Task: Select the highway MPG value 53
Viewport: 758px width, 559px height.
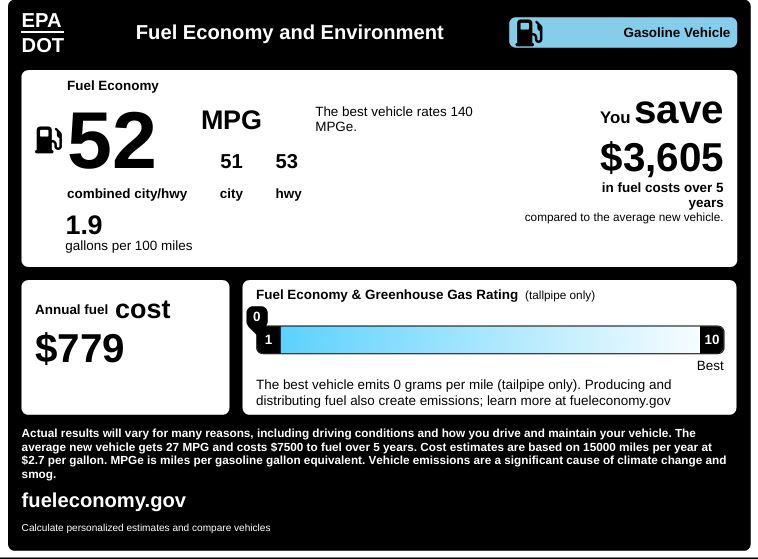Action: 286,161
